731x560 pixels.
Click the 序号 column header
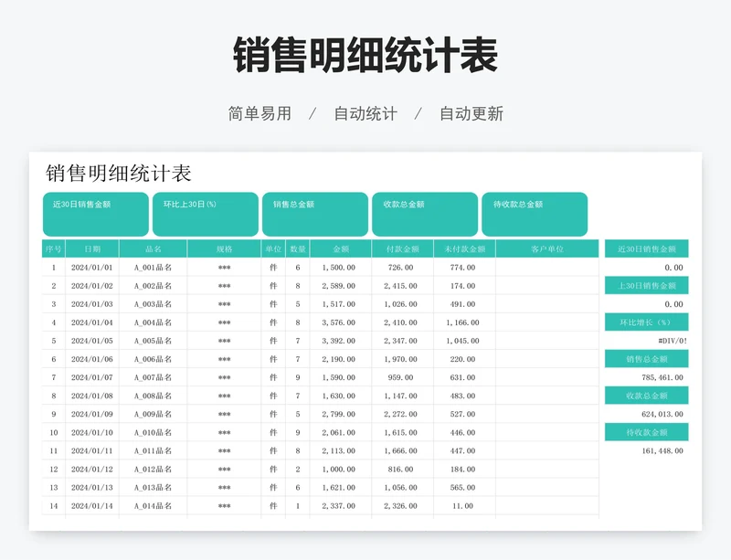pos(54,249)
